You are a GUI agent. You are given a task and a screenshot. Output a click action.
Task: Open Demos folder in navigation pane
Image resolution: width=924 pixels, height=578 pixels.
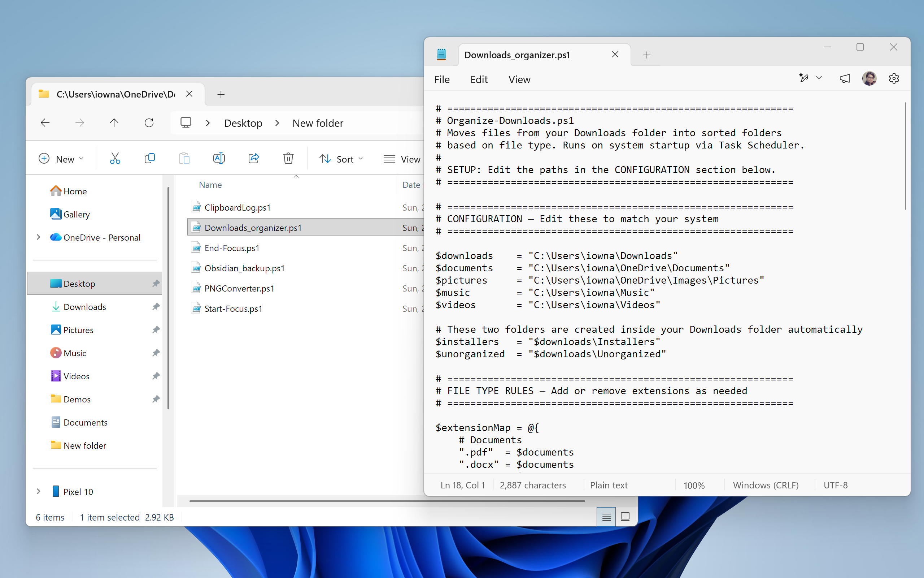click(71, 399)
